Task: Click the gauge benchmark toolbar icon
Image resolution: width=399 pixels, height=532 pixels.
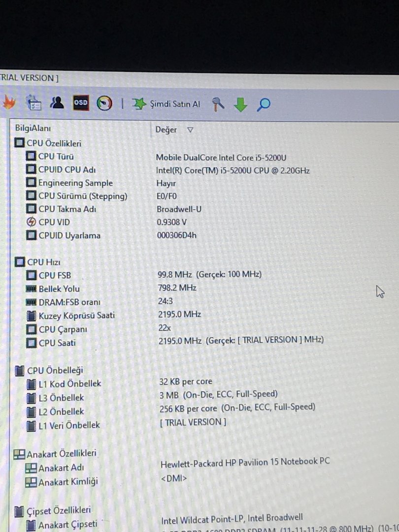Action: pos(104,103)
